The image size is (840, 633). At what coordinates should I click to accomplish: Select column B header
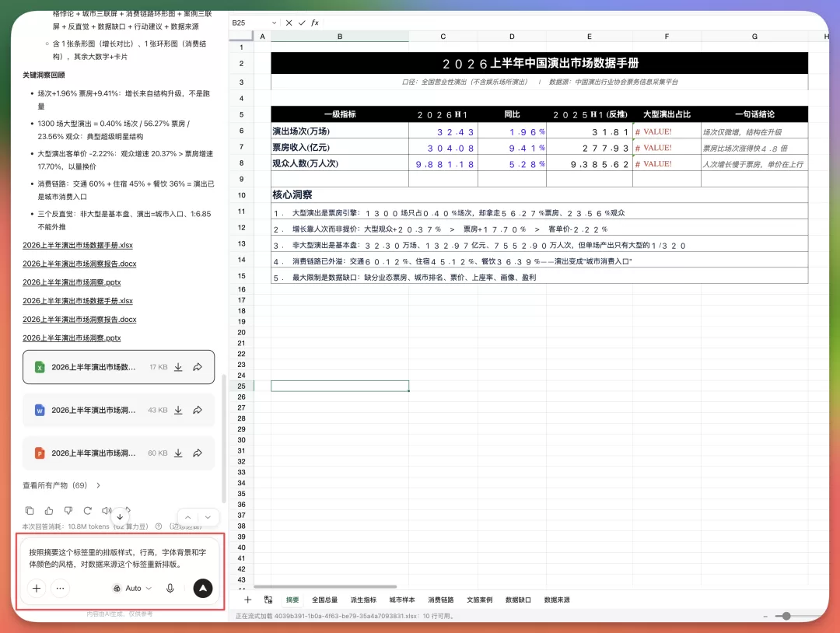(340, 37)
